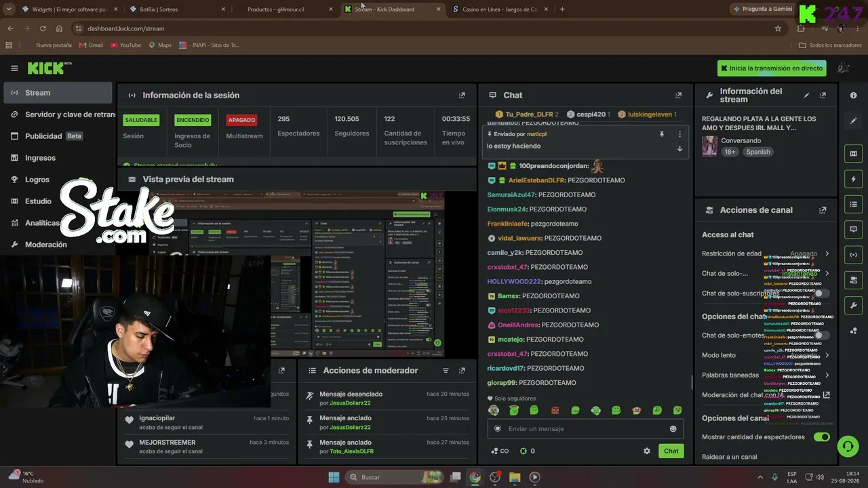
Task: Click username JesusDollarz22 on Mensaje desanclado
Action: point(350,403)
